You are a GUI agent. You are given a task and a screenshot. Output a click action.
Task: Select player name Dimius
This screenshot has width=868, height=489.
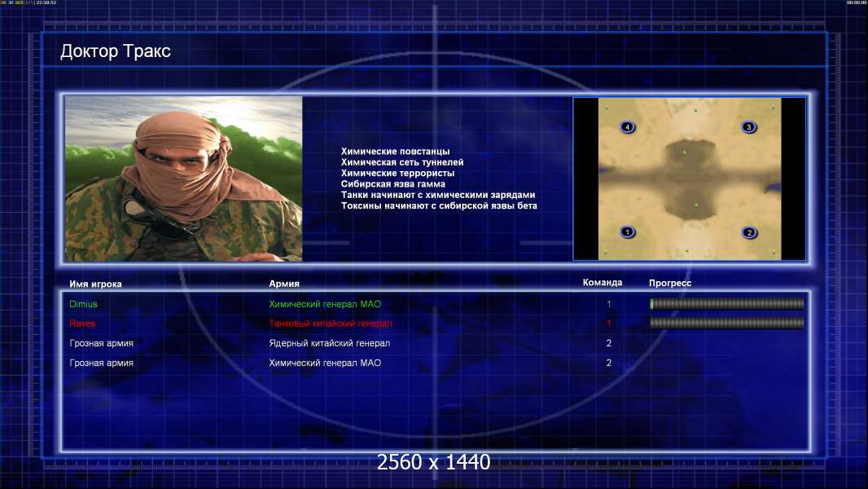84,304
